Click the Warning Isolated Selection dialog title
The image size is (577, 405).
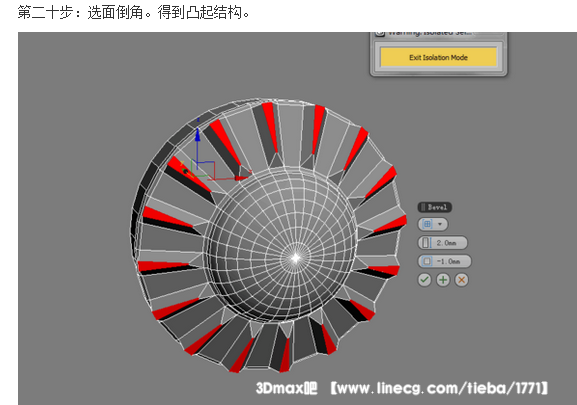[429, 33]
